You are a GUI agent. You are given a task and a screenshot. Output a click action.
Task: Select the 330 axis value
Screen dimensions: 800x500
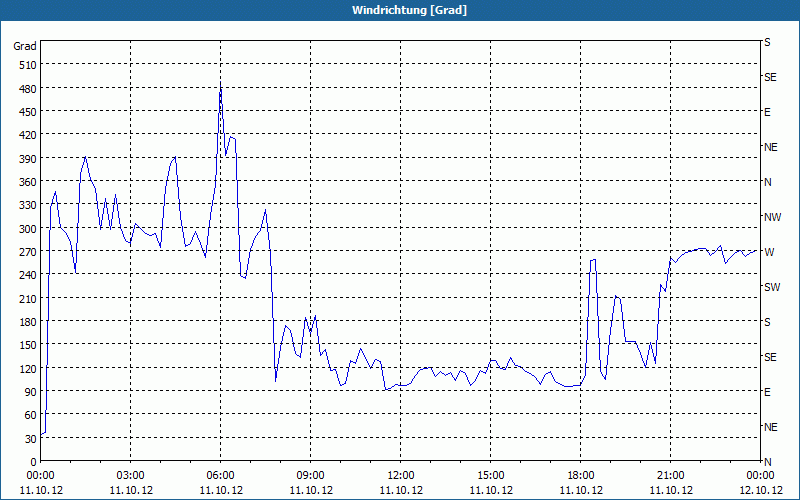pyautogui.click(x=28, y=205)
